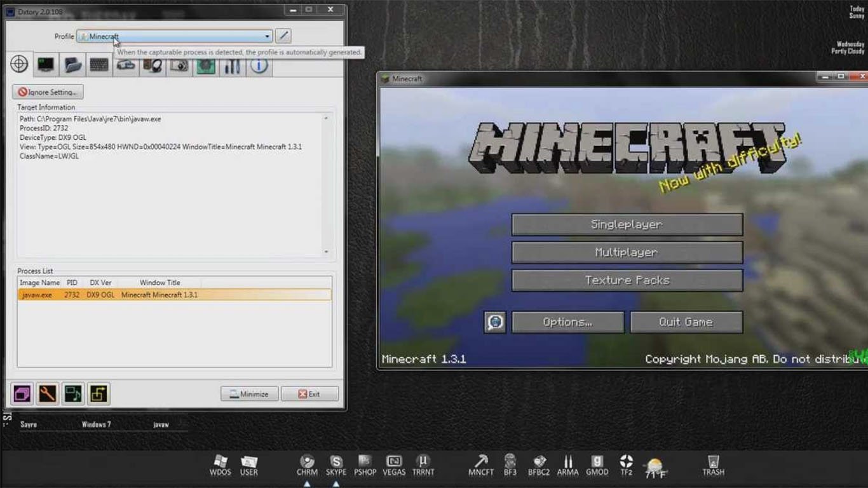868x488 pixels.
Task: Click the language globe icon in Minecraft
Action: [495, 322]
